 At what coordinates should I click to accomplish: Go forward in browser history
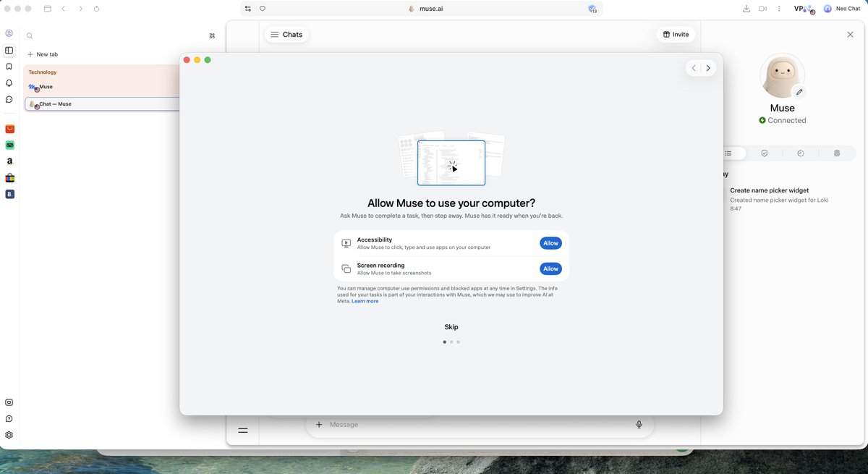point(80,9)
